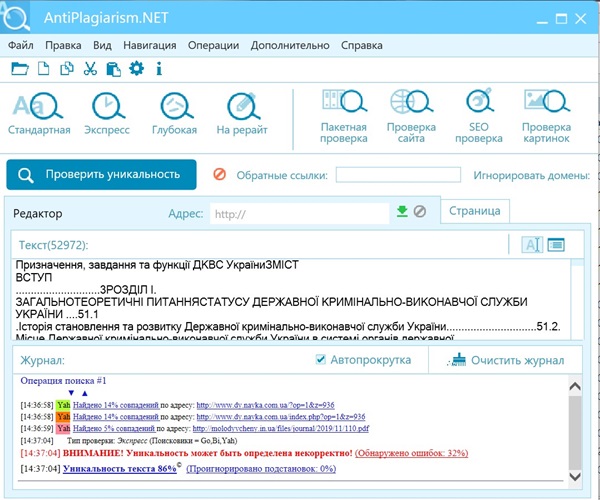Viewport: 600px width, 500px height.
Task: Click journal scrollbar up arrow
Action: pyautogui.click(x=575, y=386)
